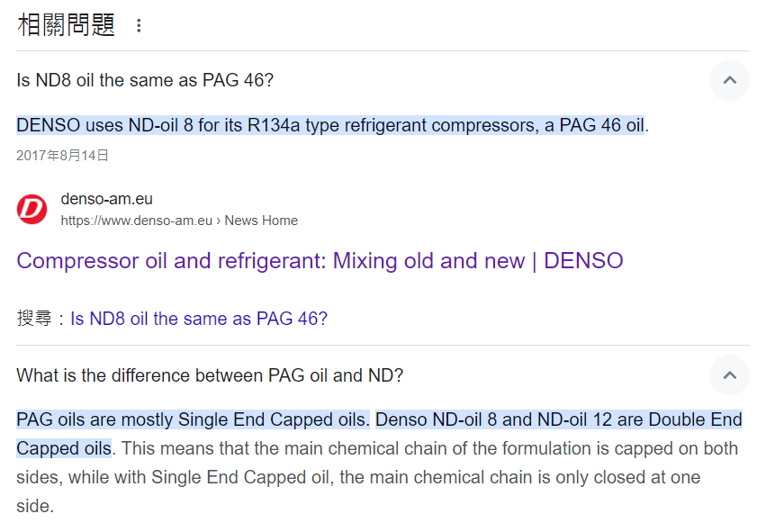The image size is (784, 532).
Task: Click the highlighted "Double End Capped oils" sentence
Action: point(558,419)
